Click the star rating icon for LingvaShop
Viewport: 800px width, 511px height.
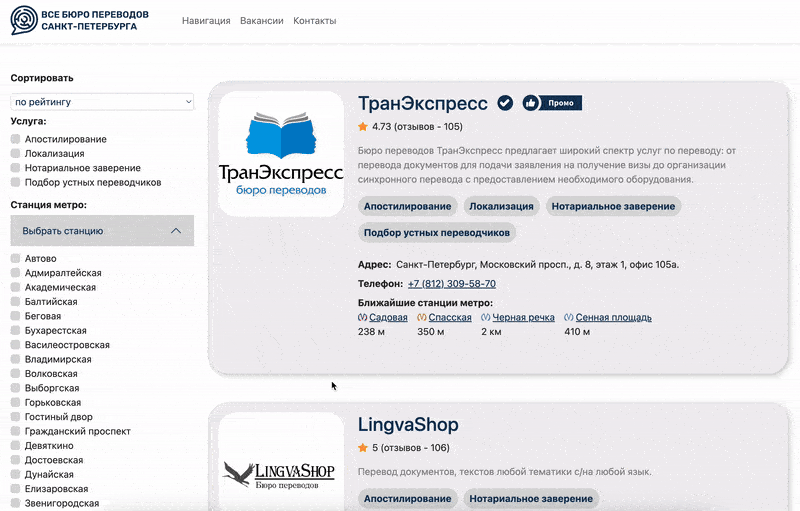pyautogui.click(x=363, y=448)
